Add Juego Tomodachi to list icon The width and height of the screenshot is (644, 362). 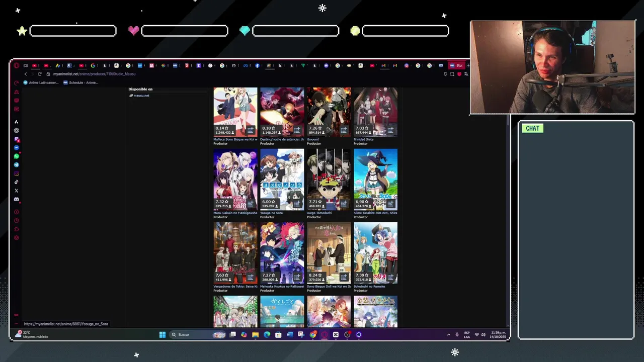[x=344, y=204]
